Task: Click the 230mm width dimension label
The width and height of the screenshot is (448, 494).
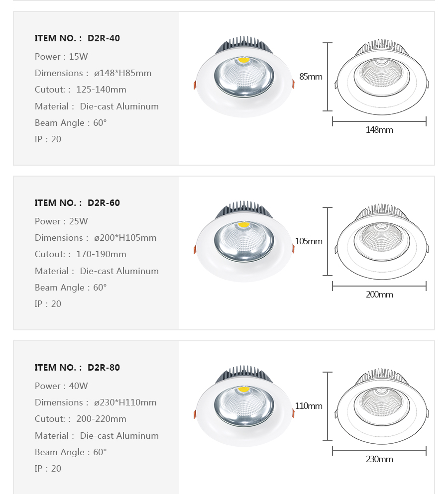Action: [x=379, y=459]
